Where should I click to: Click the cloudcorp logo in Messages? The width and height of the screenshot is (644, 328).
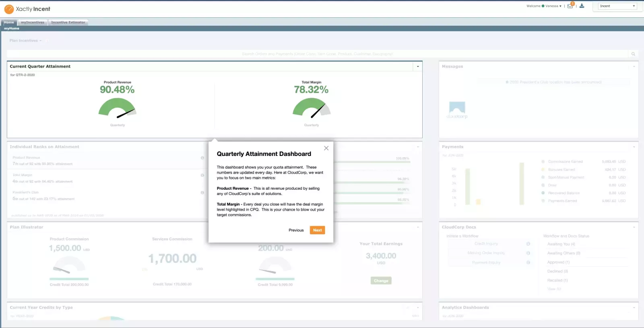(457, 110)
